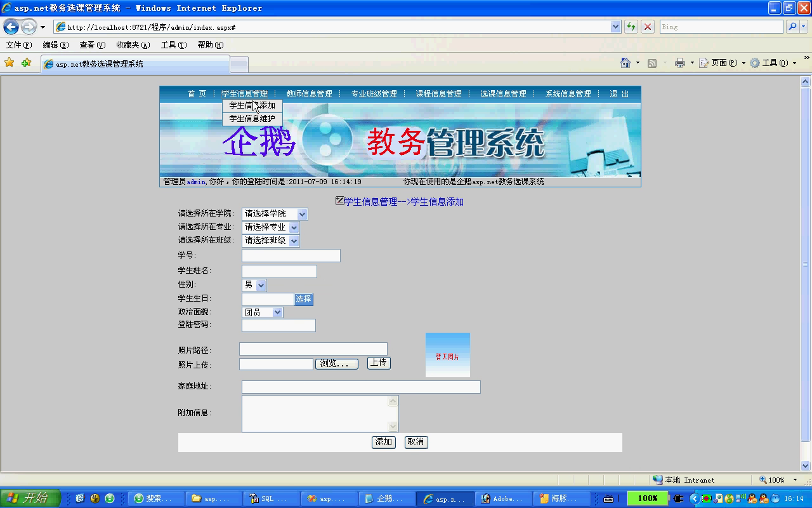The width and height of the screenshot is (812, 508).
Task: Open the 工具(O) gear menu
Action: point(773,63)
